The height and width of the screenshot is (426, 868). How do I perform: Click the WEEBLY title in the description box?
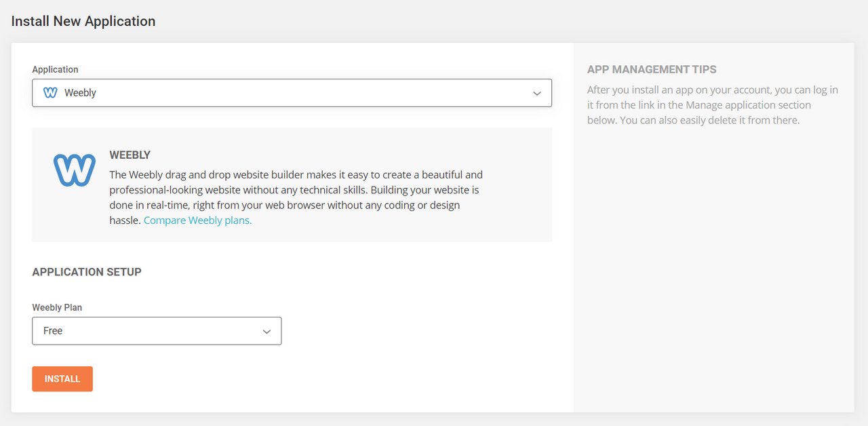point(130,155)
